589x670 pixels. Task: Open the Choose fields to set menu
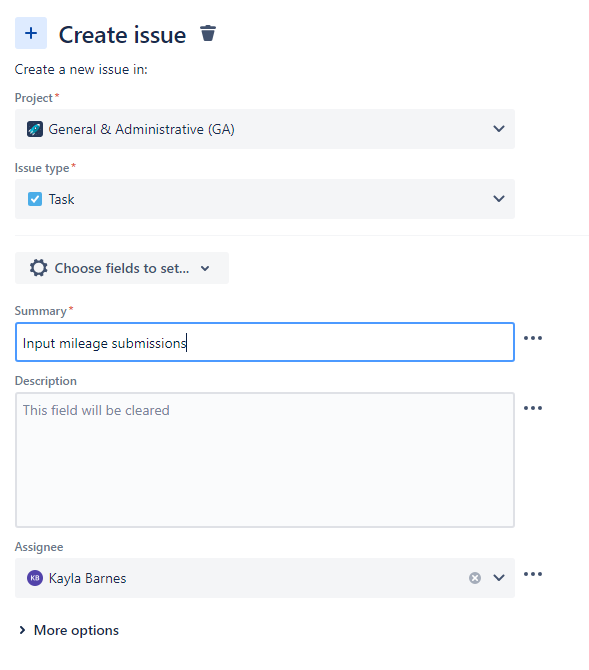pos(122,268)
